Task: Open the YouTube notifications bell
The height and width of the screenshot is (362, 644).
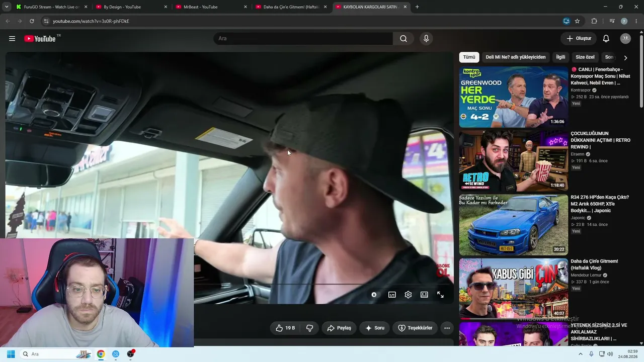Action: (x=606, y=39)
